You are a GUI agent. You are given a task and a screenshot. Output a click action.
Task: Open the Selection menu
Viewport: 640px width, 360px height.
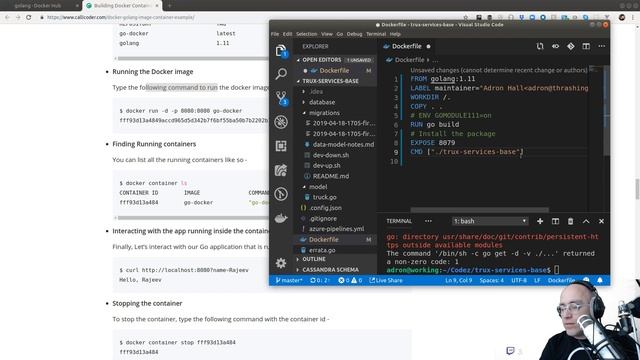tap(307, 34)
